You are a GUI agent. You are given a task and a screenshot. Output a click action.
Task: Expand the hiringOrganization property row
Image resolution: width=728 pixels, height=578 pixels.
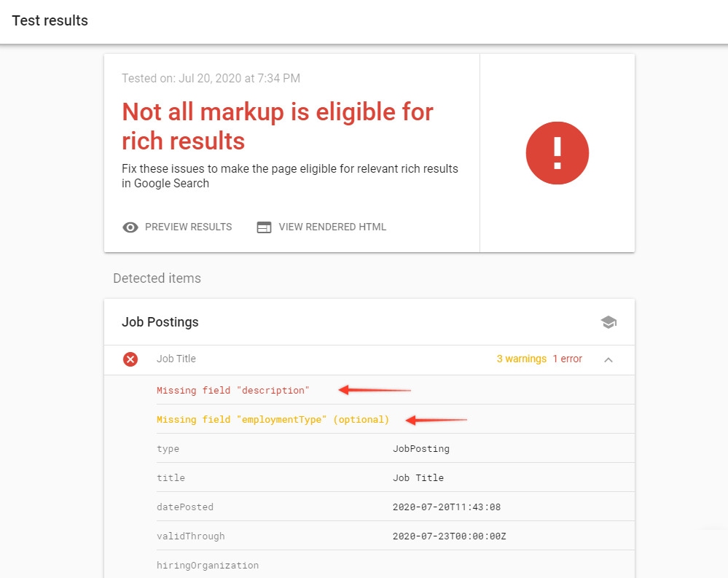point(208,566)
